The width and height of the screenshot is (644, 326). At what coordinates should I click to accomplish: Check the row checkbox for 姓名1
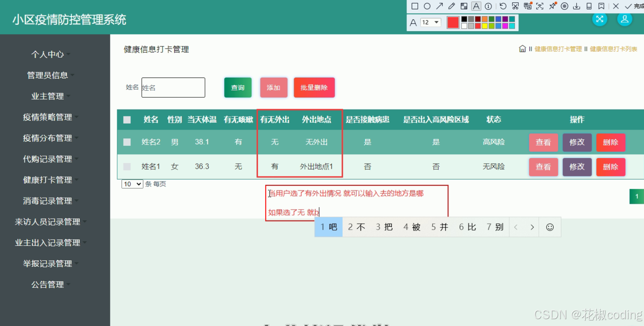(x=127, y=166)
